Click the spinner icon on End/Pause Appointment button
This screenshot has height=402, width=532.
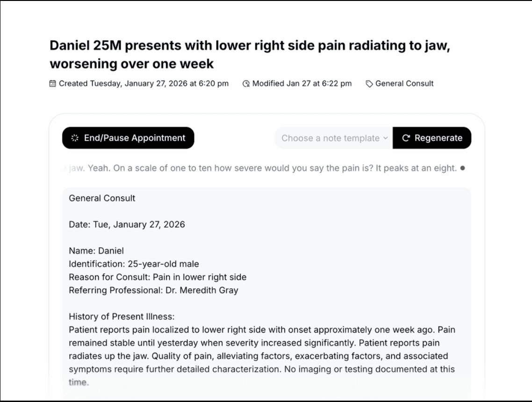(x=75, y=137)
